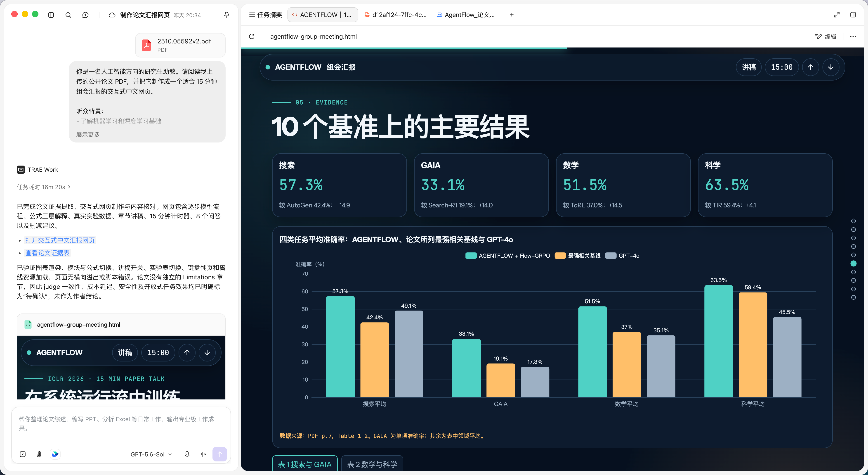Go to the previous slide in the main preview
The width and height of the screenshot is (868, 475).
pyautogui.click(x=810, y=67)
